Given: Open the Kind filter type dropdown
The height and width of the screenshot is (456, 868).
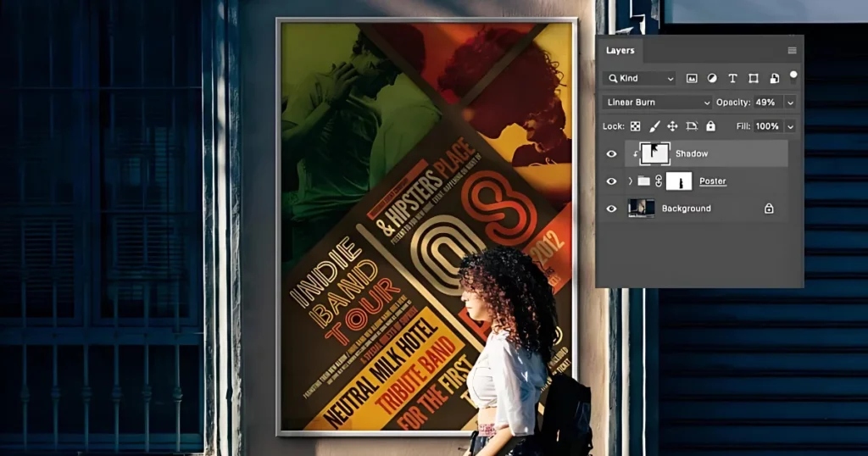Looking at the screenshot, I should (x=640, y=79).
